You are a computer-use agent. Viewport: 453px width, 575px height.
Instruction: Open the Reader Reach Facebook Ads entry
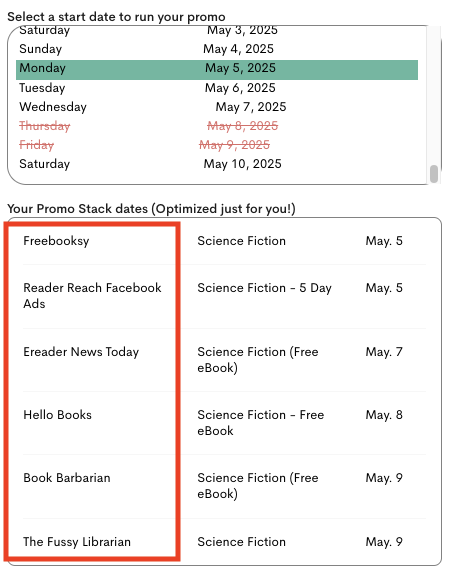92,296
